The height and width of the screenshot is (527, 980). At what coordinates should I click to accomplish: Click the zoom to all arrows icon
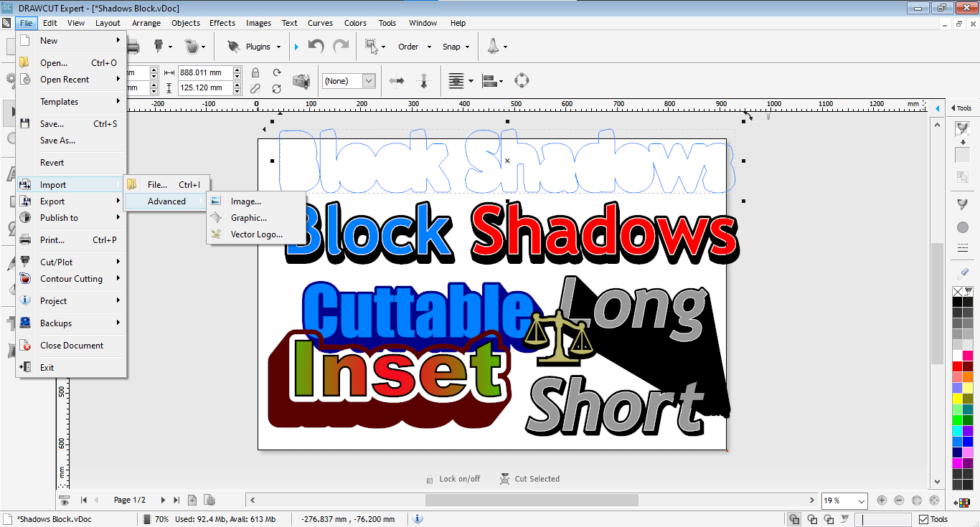[934, 500]
